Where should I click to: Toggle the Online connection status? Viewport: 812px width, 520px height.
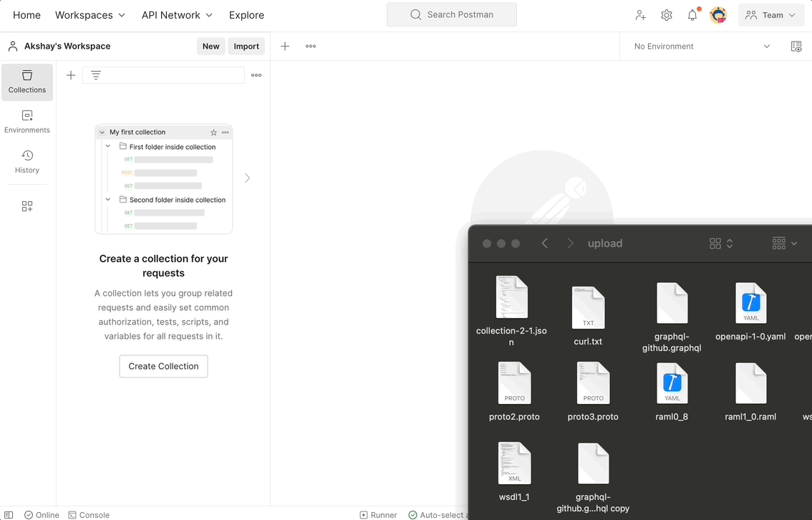pos(42,515)
